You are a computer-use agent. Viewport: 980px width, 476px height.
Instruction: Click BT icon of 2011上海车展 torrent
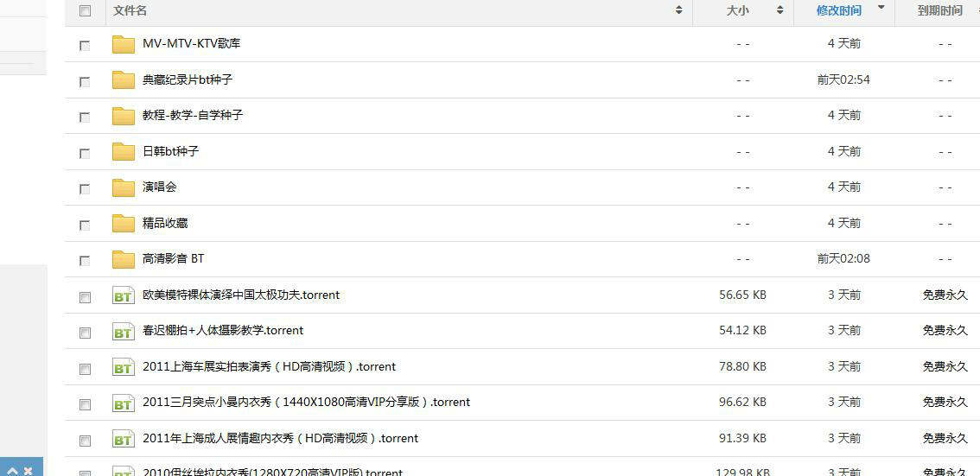pyautogui.click(x=124, y=368)
